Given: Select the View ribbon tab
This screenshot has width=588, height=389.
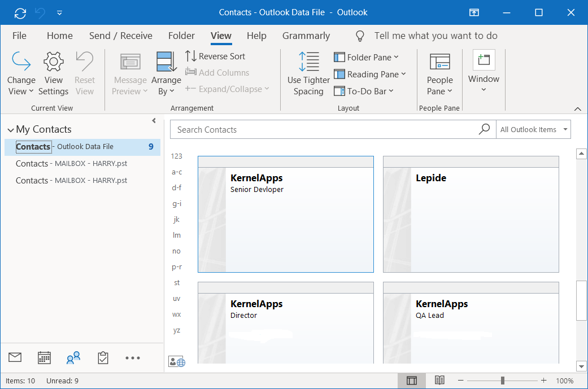Looking at the screenshot, I should 221,36.
